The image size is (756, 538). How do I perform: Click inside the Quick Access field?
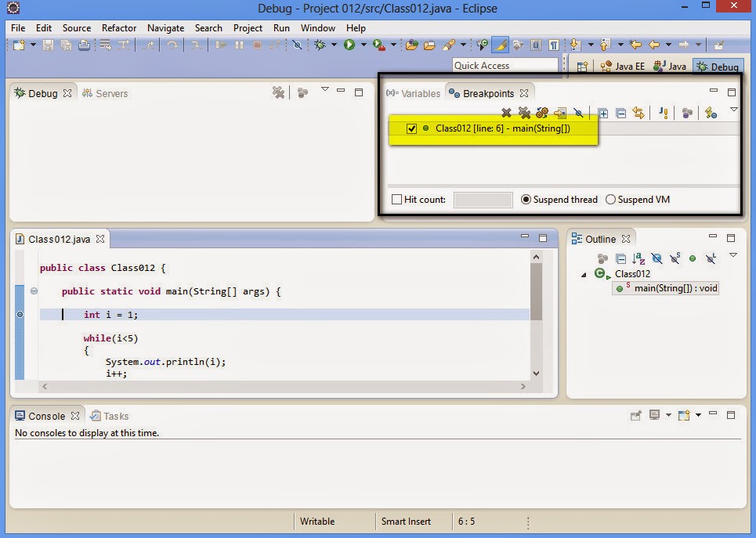(x=505, y=65)
